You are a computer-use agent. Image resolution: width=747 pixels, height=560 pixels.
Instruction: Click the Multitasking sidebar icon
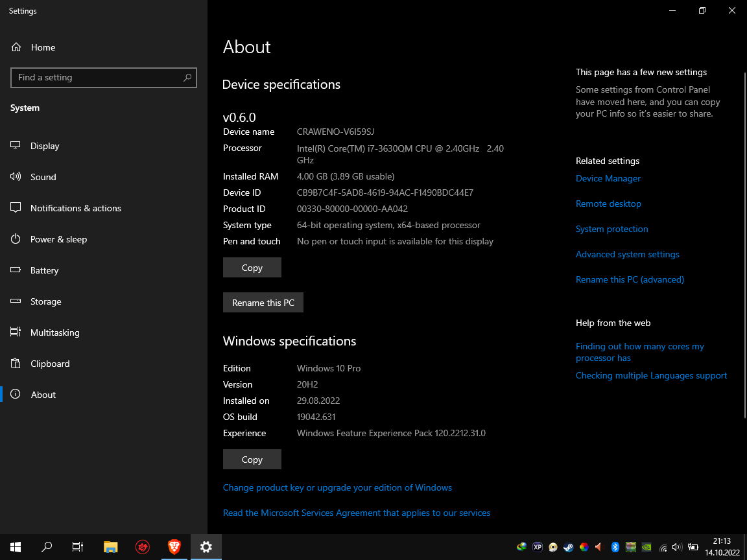point(16,332)
